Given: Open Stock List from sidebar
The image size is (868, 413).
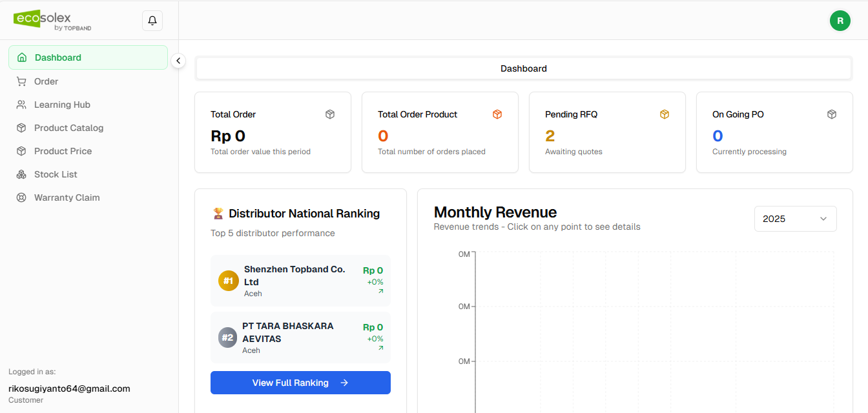Looking at the screenshot, I should point(56,174).
